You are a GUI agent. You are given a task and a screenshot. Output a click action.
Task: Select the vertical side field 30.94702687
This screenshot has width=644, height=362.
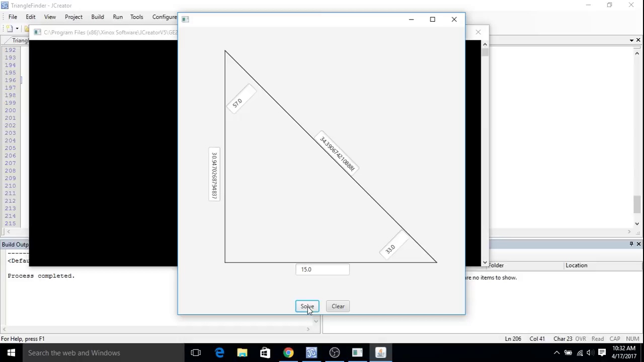(x=214, y=174)
